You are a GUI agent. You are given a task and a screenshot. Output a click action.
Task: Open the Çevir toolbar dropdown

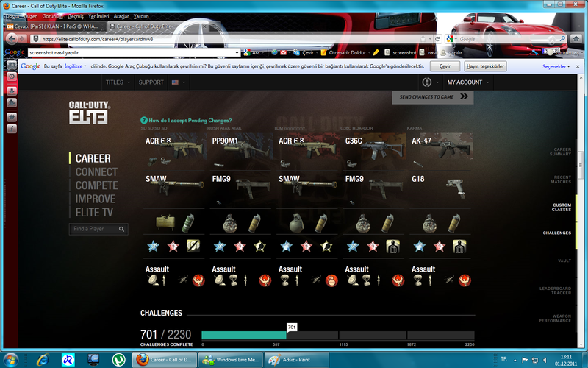coord(318,52)
